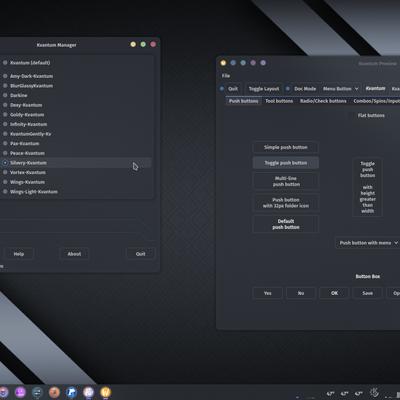Click the purple circle in preview title bar
Image resolution: width=400 pixels, height=400 pixels.
point(263,63)
